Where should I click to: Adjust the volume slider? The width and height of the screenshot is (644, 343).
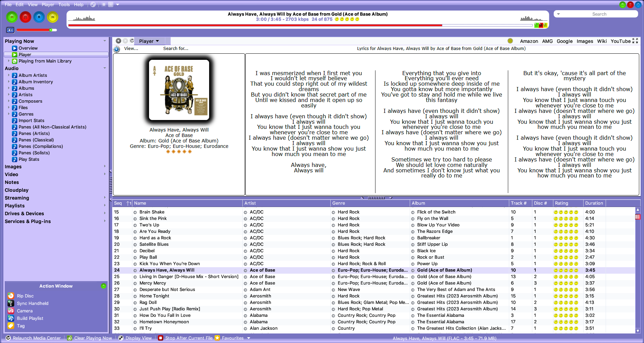point(37,30)
